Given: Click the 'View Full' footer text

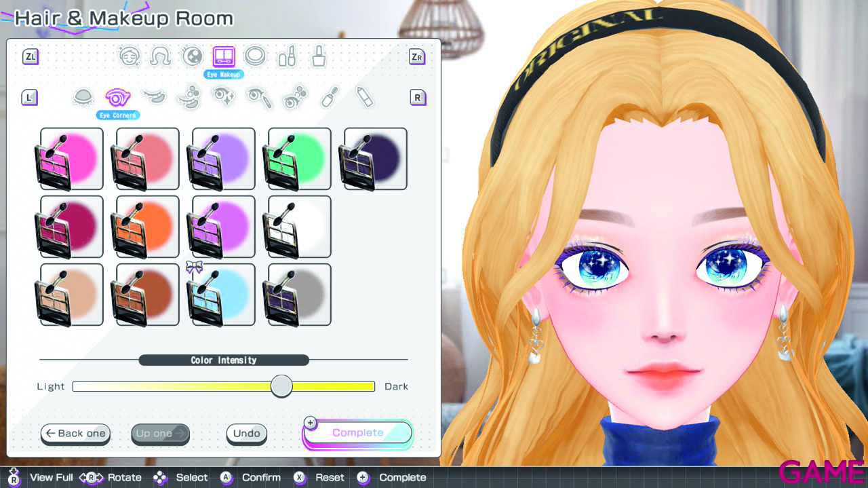Looking at the screenshot, I should click(x=52, y=478).
